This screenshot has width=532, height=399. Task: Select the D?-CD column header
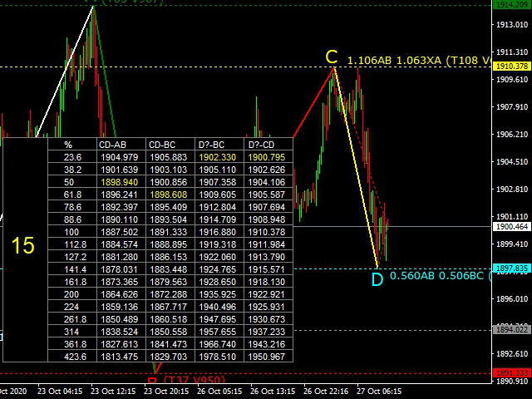click(x=261, y=145)
